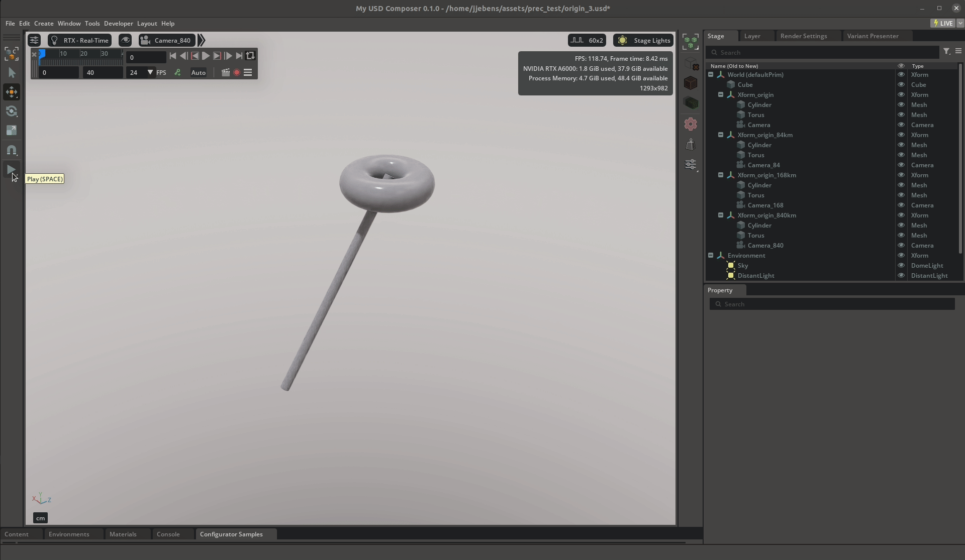Select the Move tool in left toolbar
This screenshot has height=560, width=965.
tap(12, 92)
